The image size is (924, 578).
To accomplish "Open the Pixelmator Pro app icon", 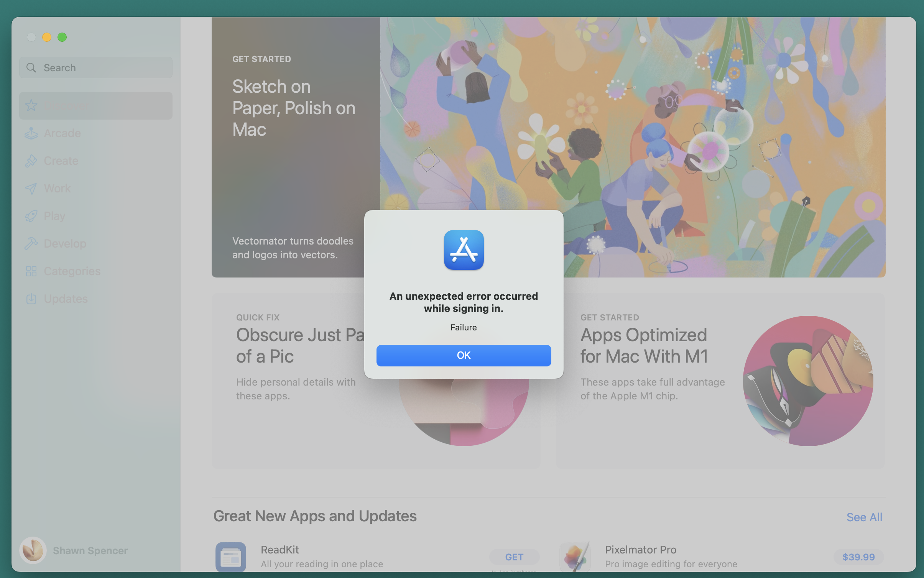I will click(575, 557).
